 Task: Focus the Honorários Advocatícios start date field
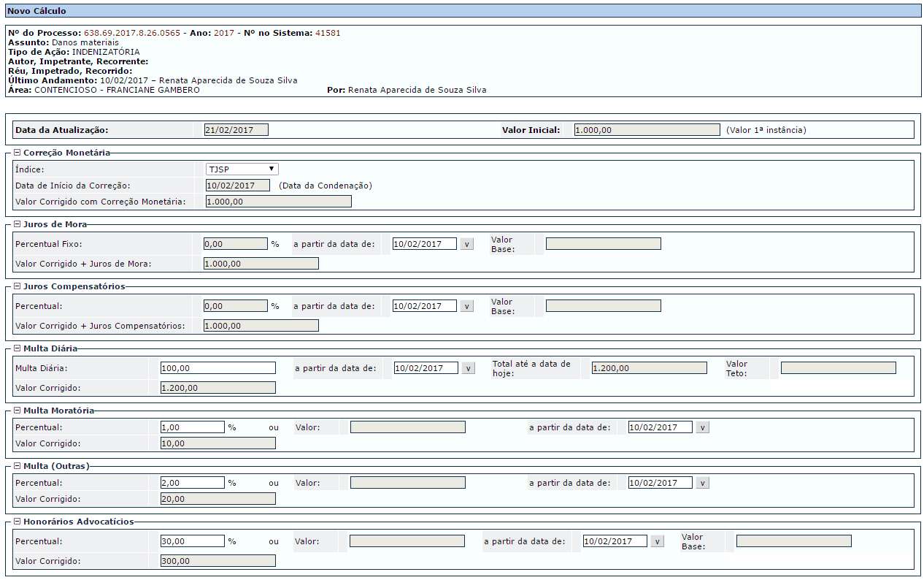[615, 541]
